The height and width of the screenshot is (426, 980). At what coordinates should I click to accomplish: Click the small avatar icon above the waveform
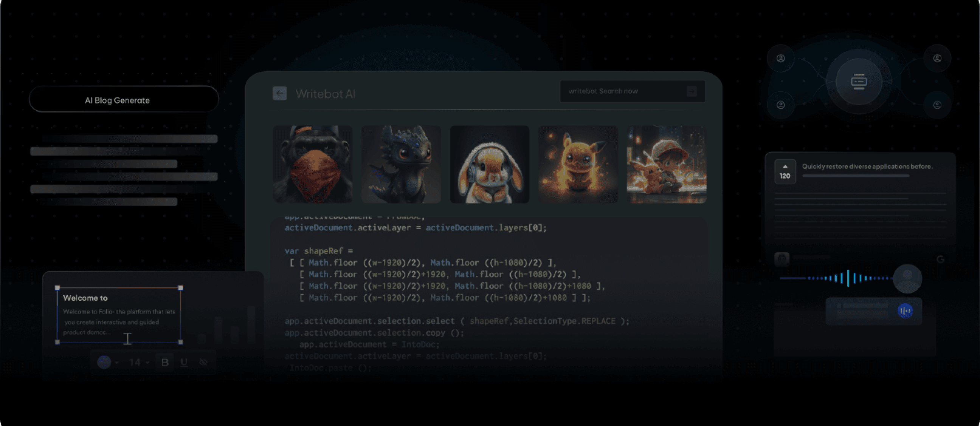tap(782, 259)
